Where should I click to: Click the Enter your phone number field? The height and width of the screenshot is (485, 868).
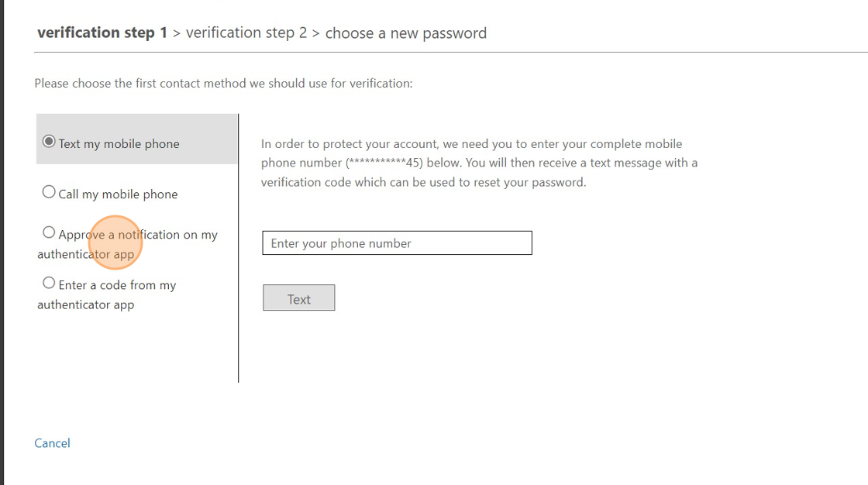[397, 242]
